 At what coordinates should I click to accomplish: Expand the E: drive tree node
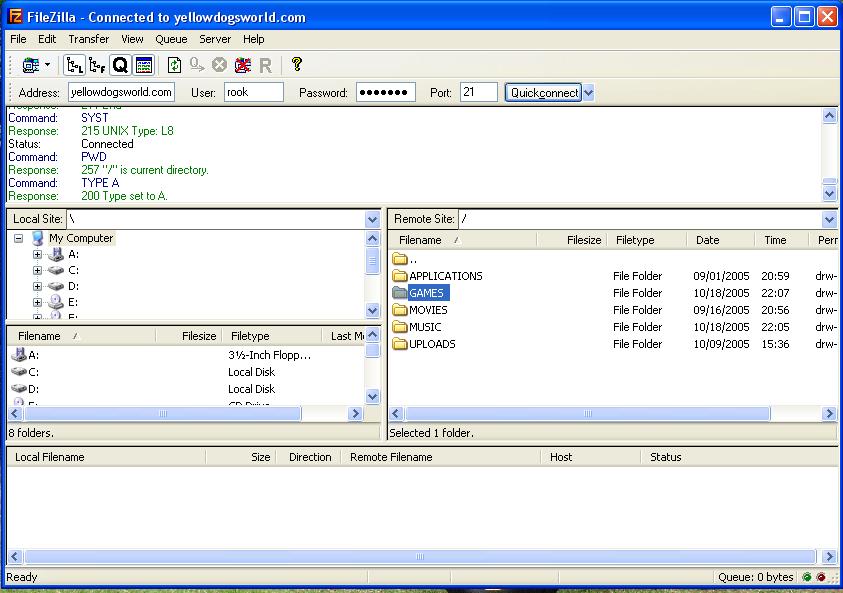click(37, 302)
